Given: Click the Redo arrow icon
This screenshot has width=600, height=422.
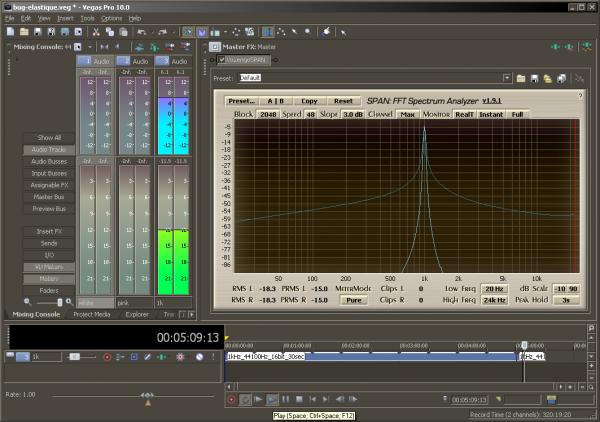Looking at the screenshot, I should pos(163,32).
